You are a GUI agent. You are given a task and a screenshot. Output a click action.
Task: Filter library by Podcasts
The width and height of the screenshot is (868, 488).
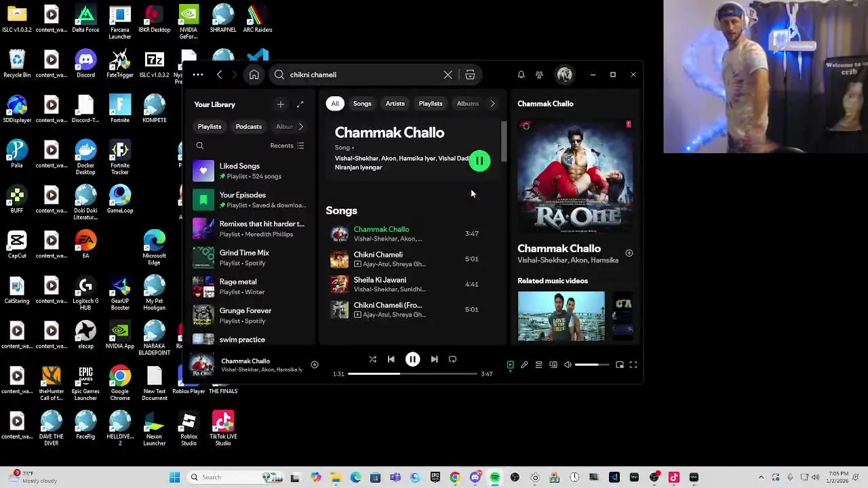[x=248, y=127]
